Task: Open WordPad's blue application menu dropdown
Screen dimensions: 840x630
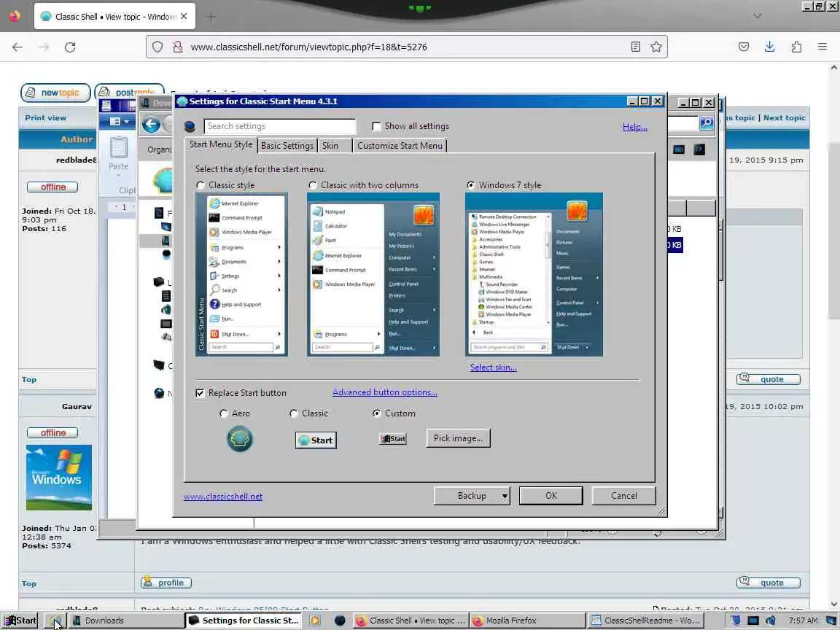Action: pos(120,122)
